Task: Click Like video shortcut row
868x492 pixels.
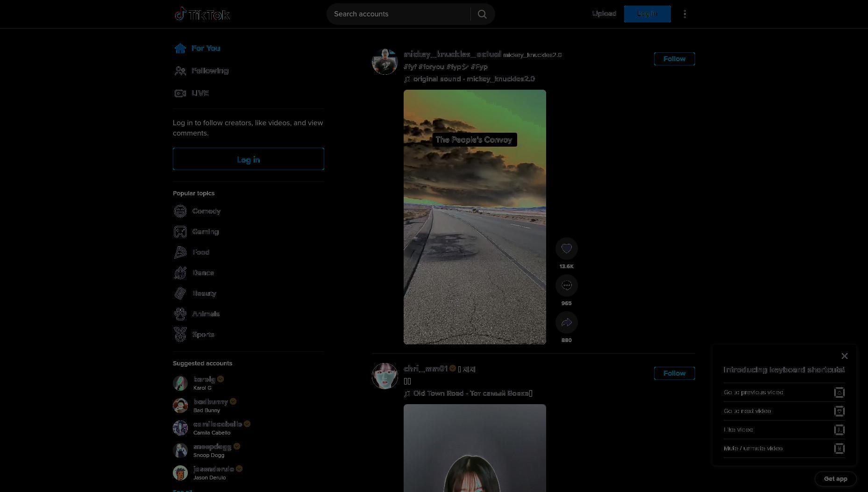Action: tap(784, 430)
